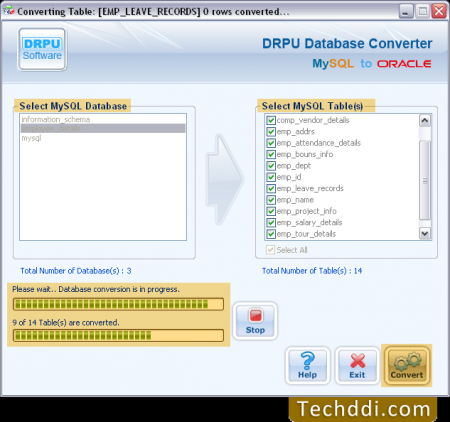Click the table list scroll up arrow
Viewport: 450px width, 422px height.
(425, 120)
